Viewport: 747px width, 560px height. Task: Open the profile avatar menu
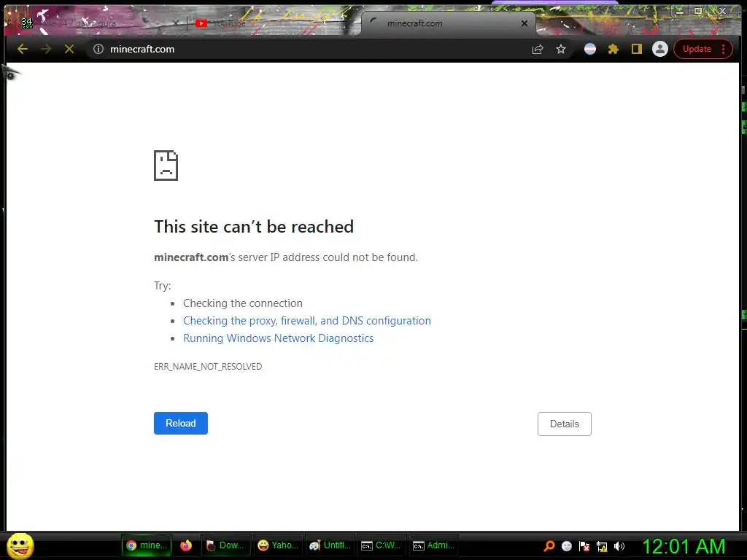pos(659,49)
